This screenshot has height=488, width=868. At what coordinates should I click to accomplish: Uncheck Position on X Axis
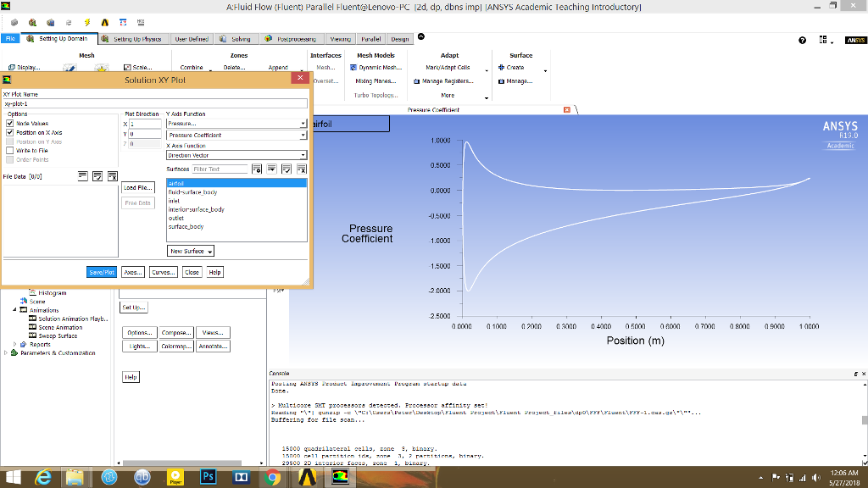(8, 133)
